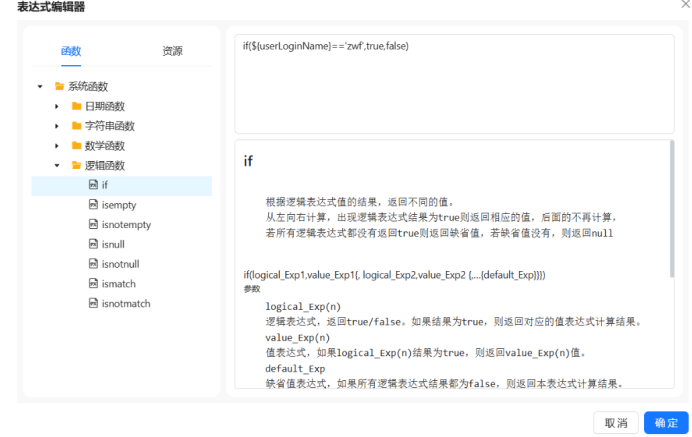Collapse the 系统函数 root arrow
This screenshot has width=692, height=437.
coord(39,86)
